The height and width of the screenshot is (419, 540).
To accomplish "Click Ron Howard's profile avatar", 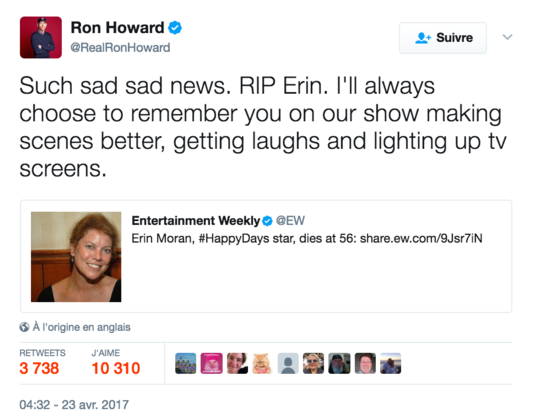I will [x=41, y=38].
